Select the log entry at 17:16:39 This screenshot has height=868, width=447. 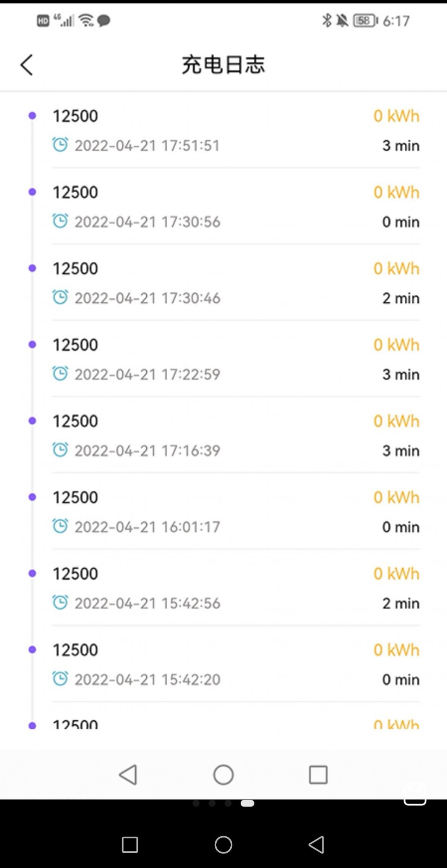pos(229,435)
